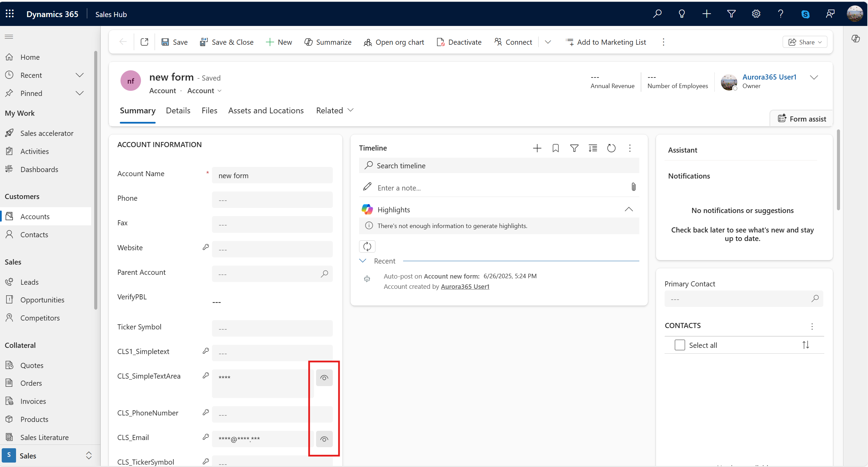The height and width of the screenshot is (467, 868).
Task: Show masked CLS_Email value with eye icon
Action: click(x=324, y=439)
